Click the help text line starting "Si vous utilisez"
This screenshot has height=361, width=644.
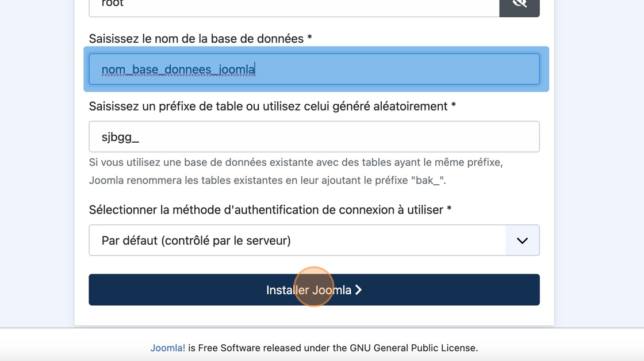[x=296, y=162]
